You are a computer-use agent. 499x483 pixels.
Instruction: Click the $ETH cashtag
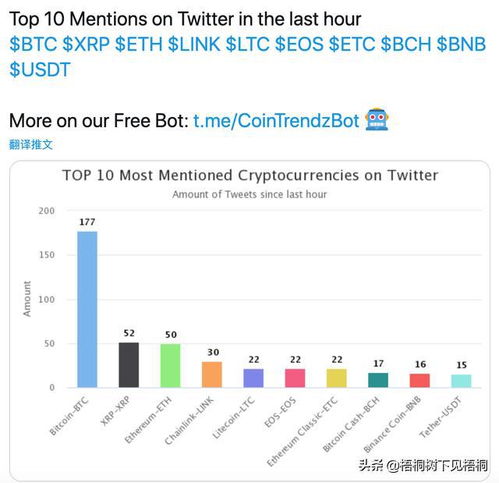pyautogui.click(x=139, y=44)
